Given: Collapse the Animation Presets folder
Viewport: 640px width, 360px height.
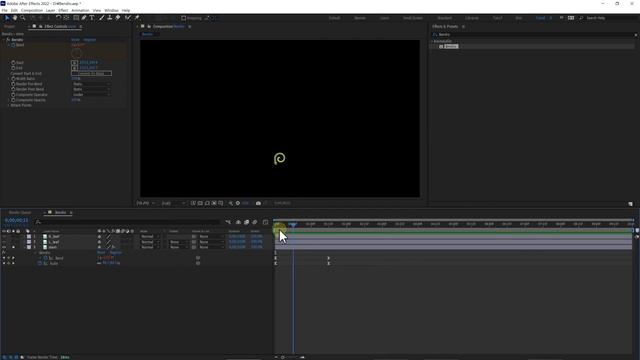Looking at the screenshot, I should [x=432, y=41].
